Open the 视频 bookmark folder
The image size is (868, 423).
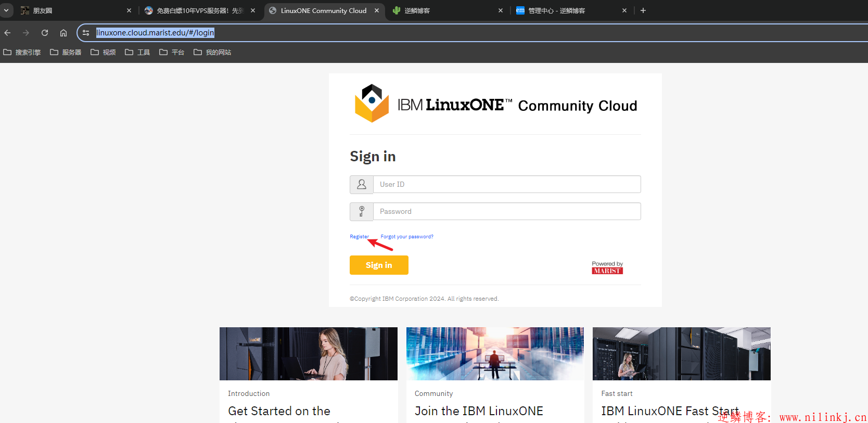[x=103, y=52]
